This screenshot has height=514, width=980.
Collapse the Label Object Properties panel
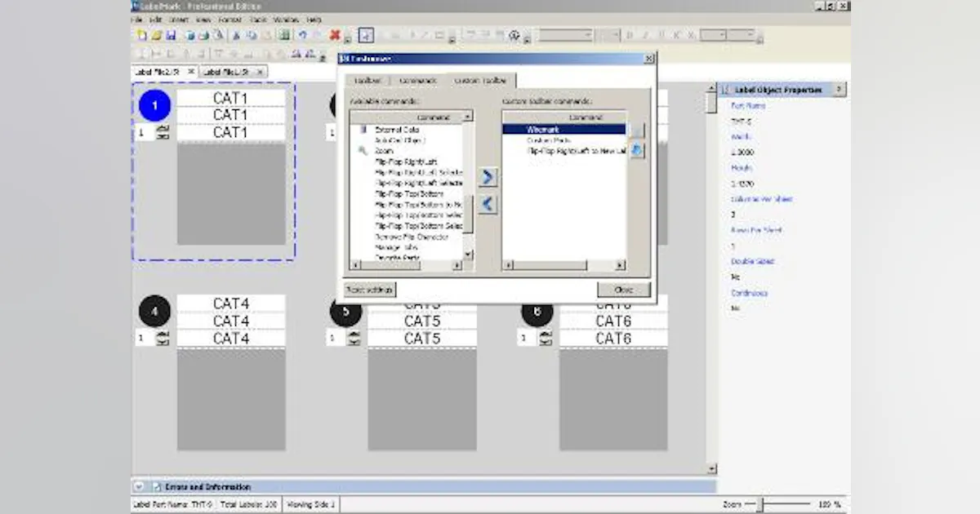coord(840,91)
